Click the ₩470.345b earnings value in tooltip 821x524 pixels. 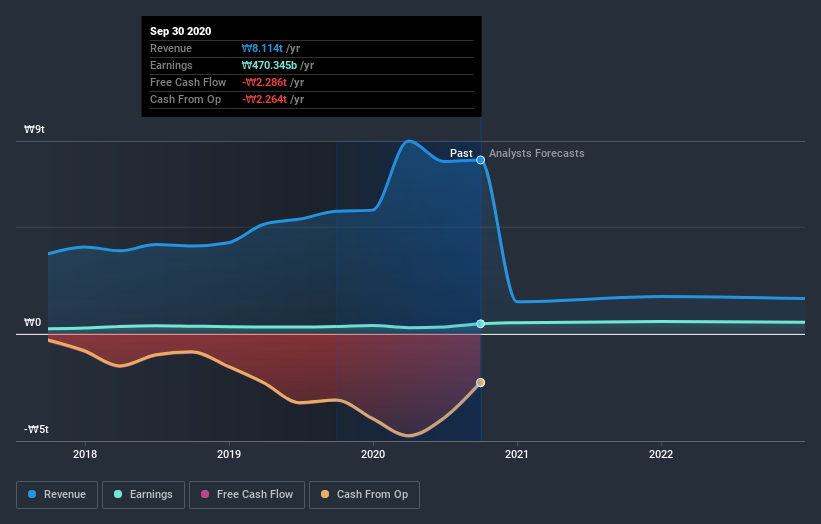(269, 65)
